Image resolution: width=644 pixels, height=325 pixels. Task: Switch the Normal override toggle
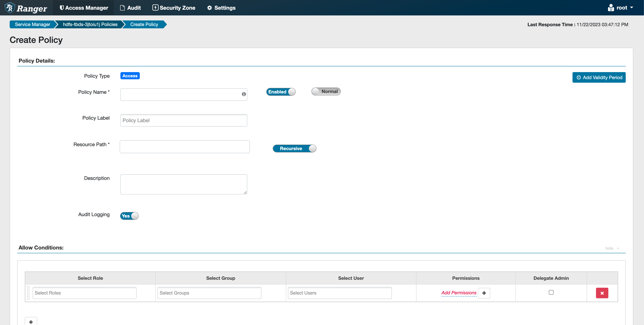326,92
